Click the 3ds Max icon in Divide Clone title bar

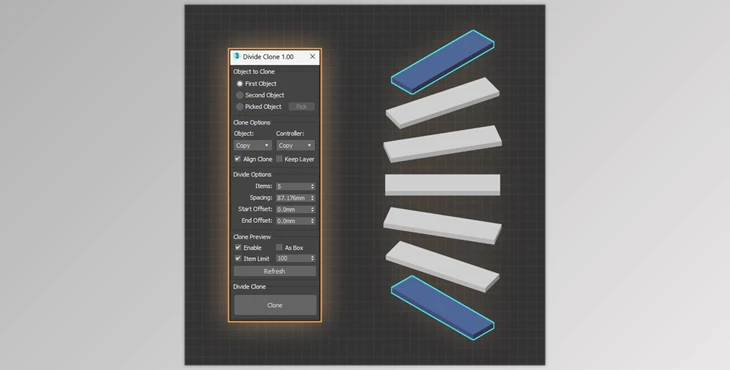tap(237, 56)
